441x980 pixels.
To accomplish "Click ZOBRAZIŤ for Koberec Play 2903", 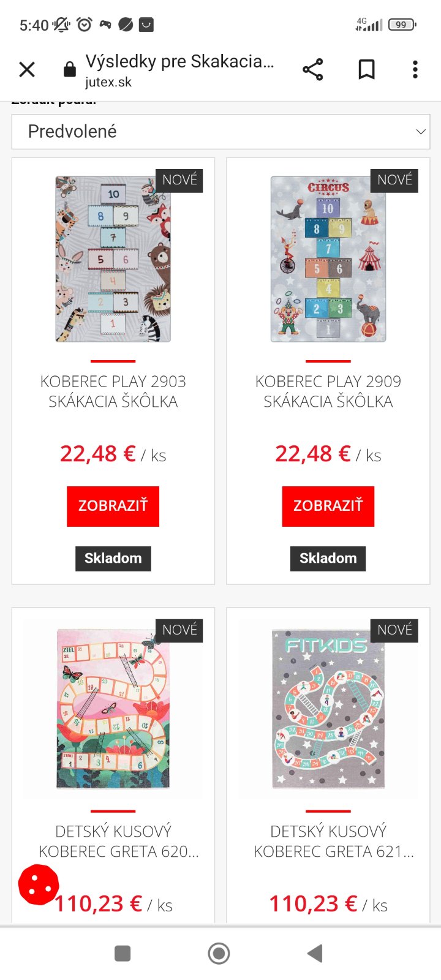I will click(x=113, y=506).
